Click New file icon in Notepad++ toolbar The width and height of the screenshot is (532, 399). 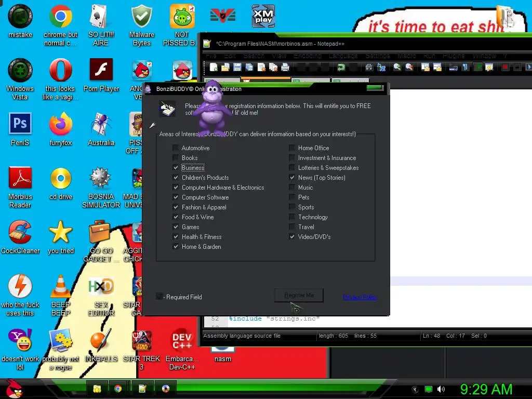(x=214, y=68)
